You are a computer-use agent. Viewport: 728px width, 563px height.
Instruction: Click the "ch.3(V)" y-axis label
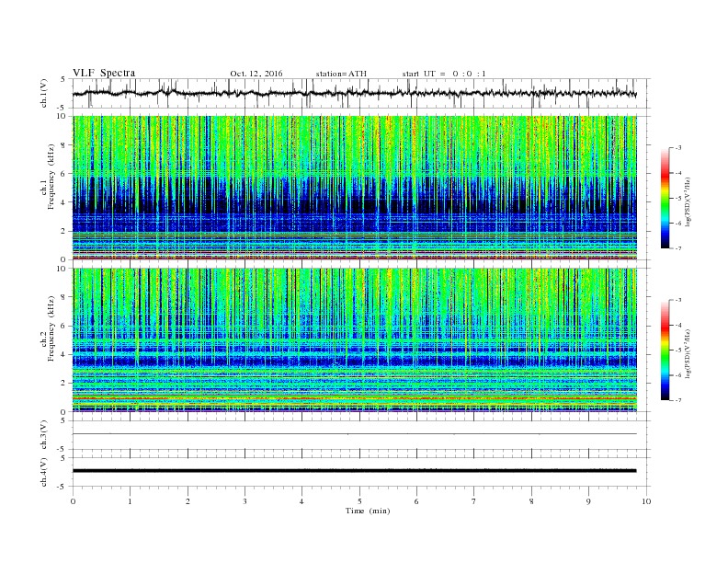coord(44,435)
